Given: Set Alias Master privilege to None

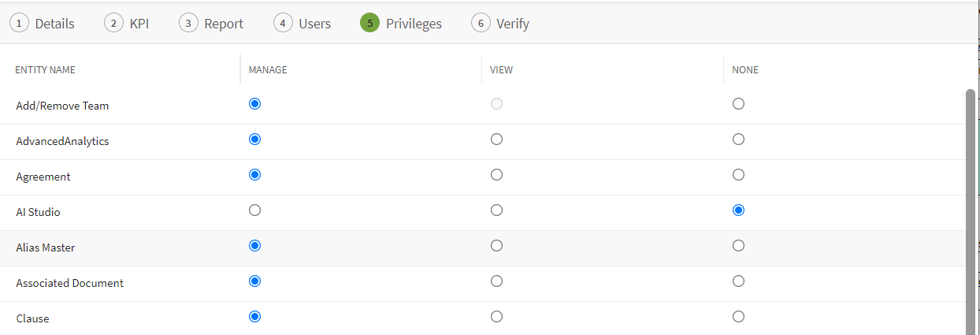Looking at the screenshot, I should (x=738, y=246).
